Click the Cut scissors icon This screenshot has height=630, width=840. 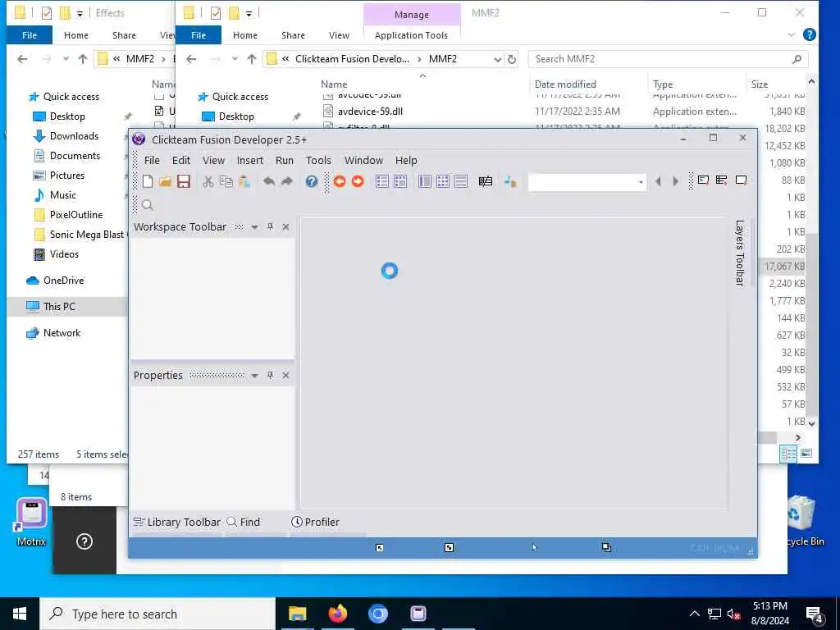pos(208,181)
